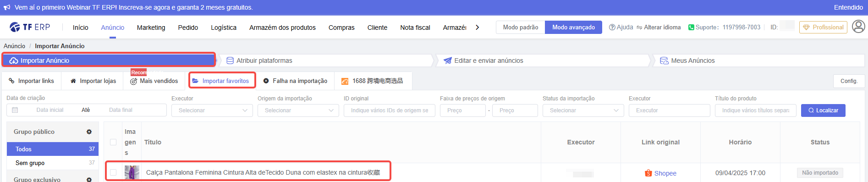The height and width of the screenshot is (182, 868).
Task: Switch to Modo avançado
Action: pyautogui.click(x=573, y=27)
